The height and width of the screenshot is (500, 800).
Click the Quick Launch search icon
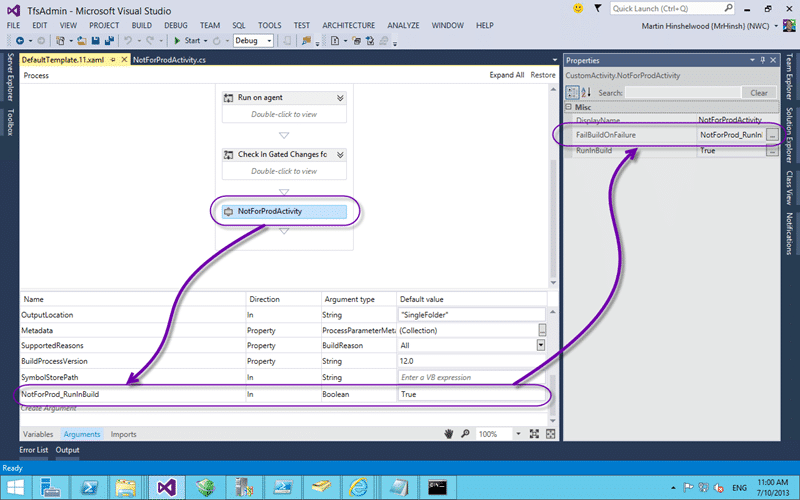pyautogui.click(x=728, y=8)
